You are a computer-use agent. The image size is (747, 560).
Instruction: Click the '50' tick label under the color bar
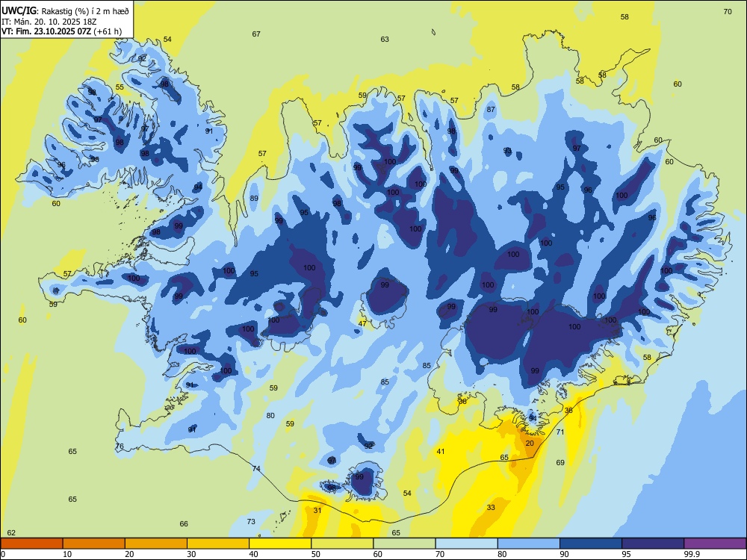pyautogui.click(x=315, y=554)
